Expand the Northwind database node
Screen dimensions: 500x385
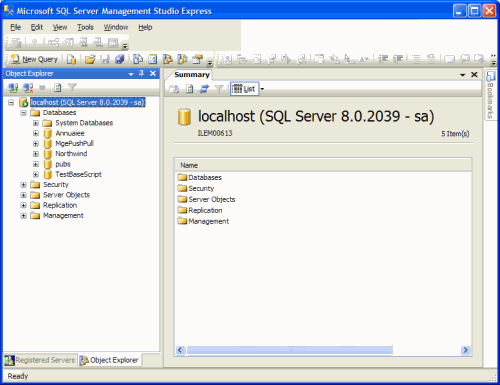tap(36, 154)
